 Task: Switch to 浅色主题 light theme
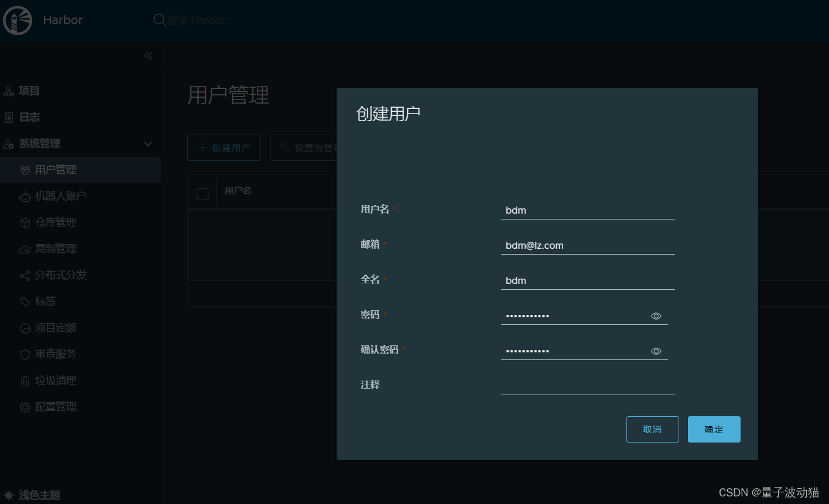39,495
